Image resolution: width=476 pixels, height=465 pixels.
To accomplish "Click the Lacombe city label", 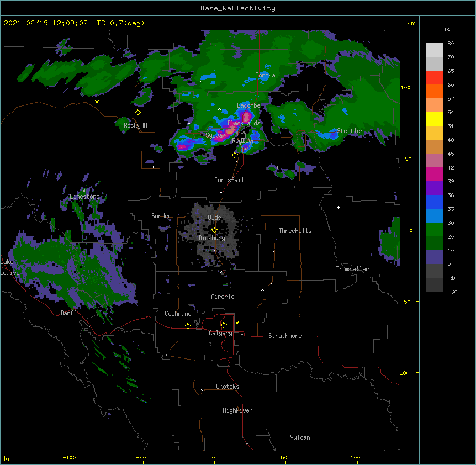I will [248, 105].
